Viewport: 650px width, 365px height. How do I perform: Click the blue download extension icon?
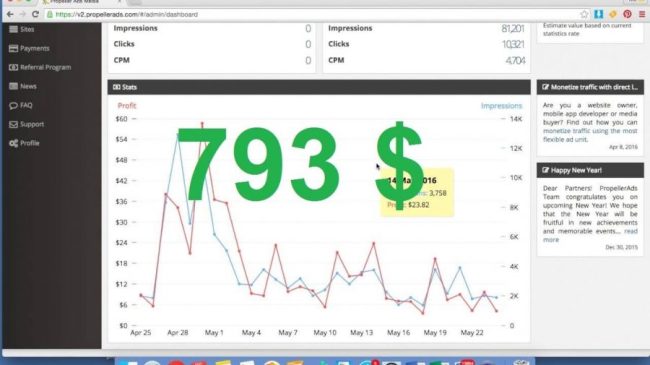(598, 15)
